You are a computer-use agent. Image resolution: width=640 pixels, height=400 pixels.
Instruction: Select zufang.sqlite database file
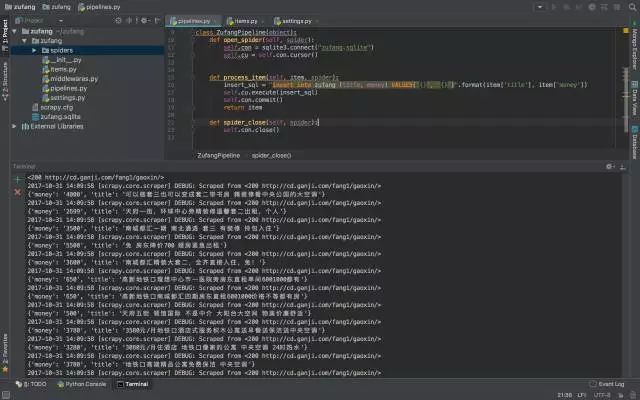(56, 117)
